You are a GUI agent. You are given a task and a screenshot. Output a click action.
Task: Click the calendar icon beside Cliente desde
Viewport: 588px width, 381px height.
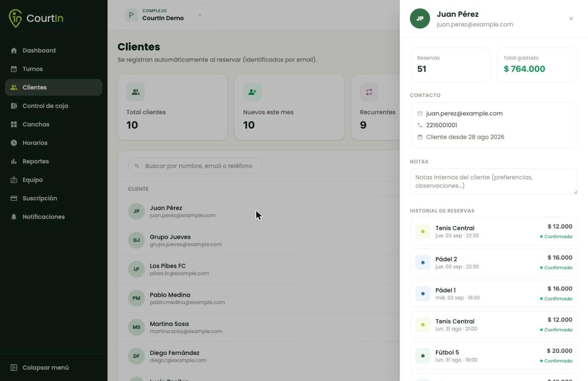click(420, 137)
